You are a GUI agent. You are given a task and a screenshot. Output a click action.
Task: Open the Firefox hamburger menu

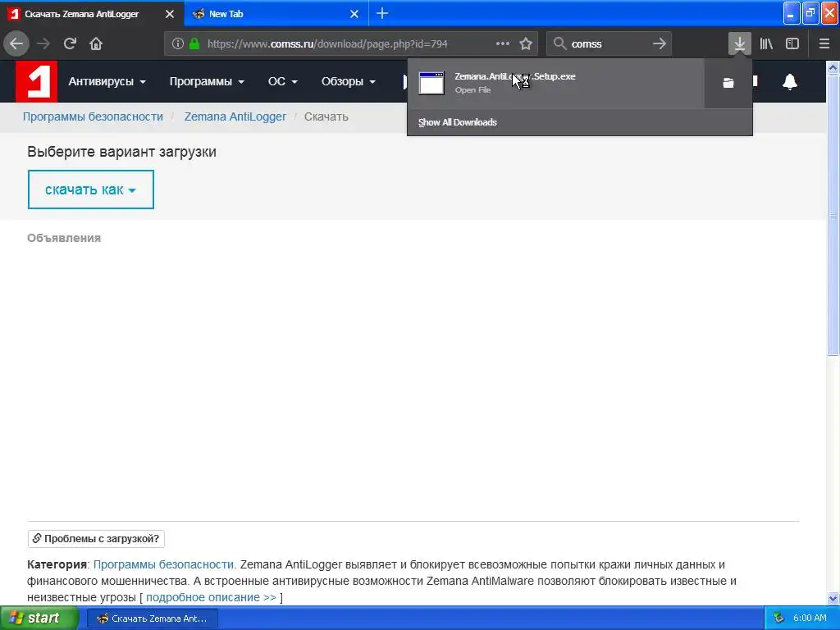click(824, 43)
